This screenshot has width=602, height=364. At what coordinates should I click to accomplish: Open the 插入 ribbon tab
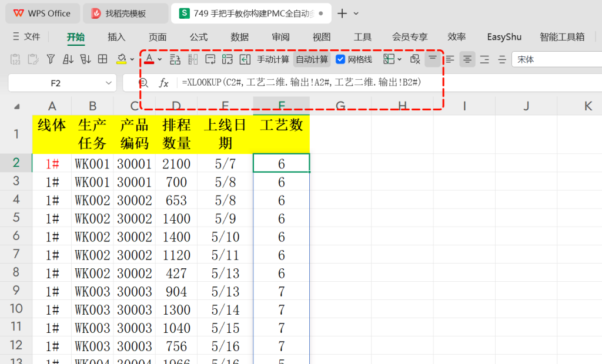point(116,37)
